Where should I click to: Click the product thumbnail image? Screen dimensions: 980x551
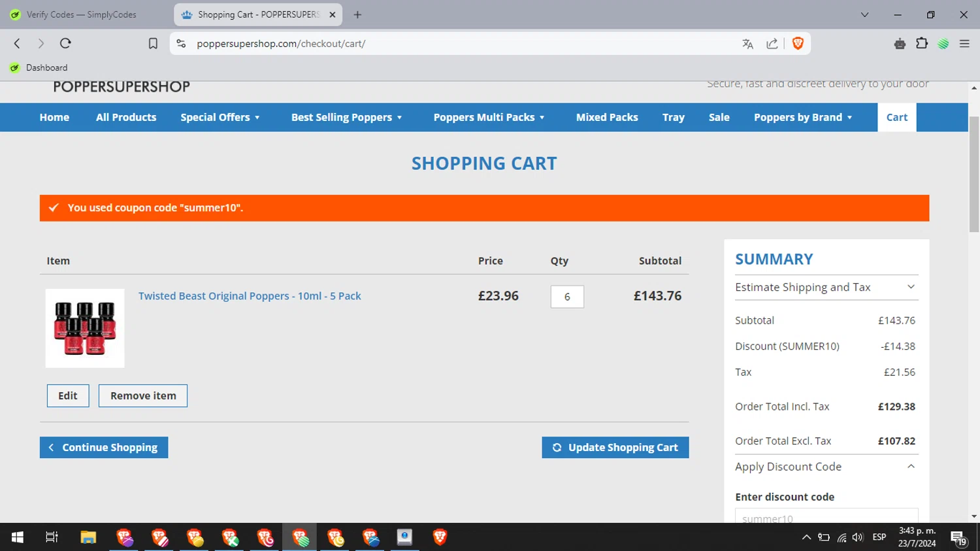tap(85, 328)
